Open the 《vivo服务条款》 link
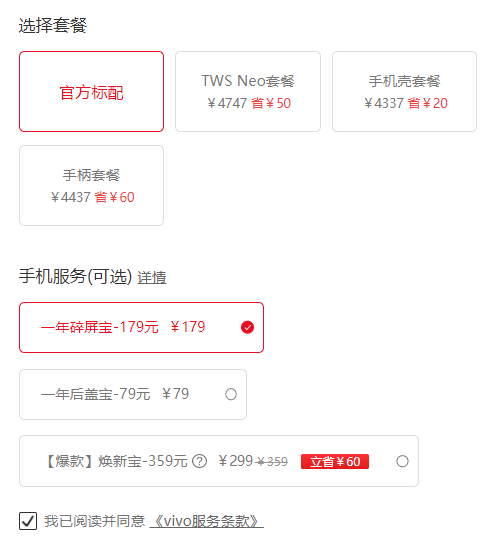 pyautogui.click(x=206, y=521)
